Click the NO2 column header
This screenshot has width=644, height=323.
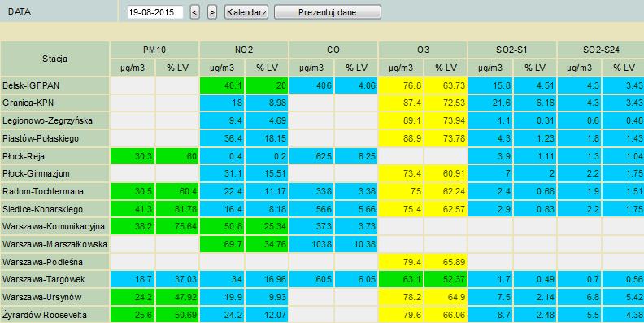click(244, 50)
